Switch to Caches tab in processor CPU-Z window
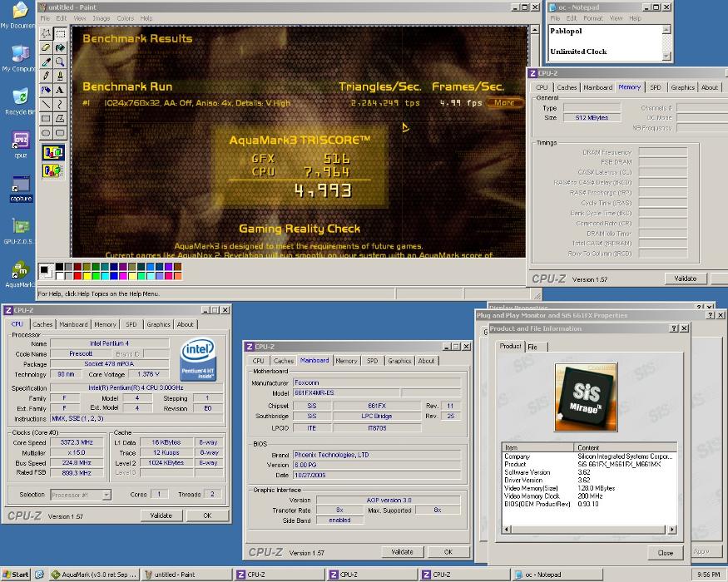The width and height of the screenshot is (728, 582). (x=42, y=324)
